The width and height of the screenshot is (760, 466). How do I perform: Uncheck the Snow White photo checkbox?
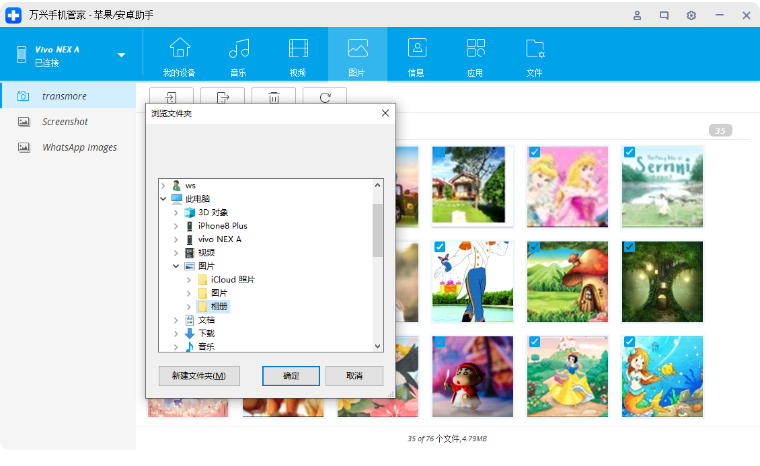click(x=534, y=342)
